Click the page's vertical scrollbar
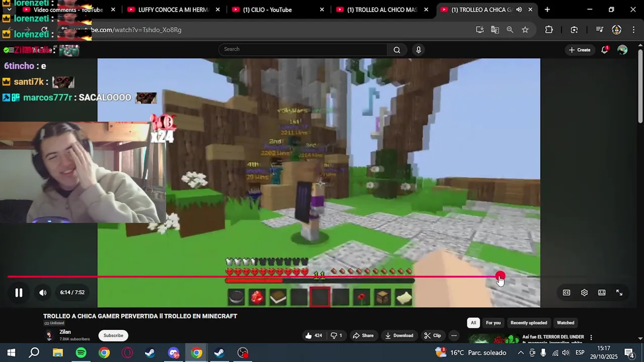Image resolution: width=644 pixels, height=362 pixels. click(640, 85)
